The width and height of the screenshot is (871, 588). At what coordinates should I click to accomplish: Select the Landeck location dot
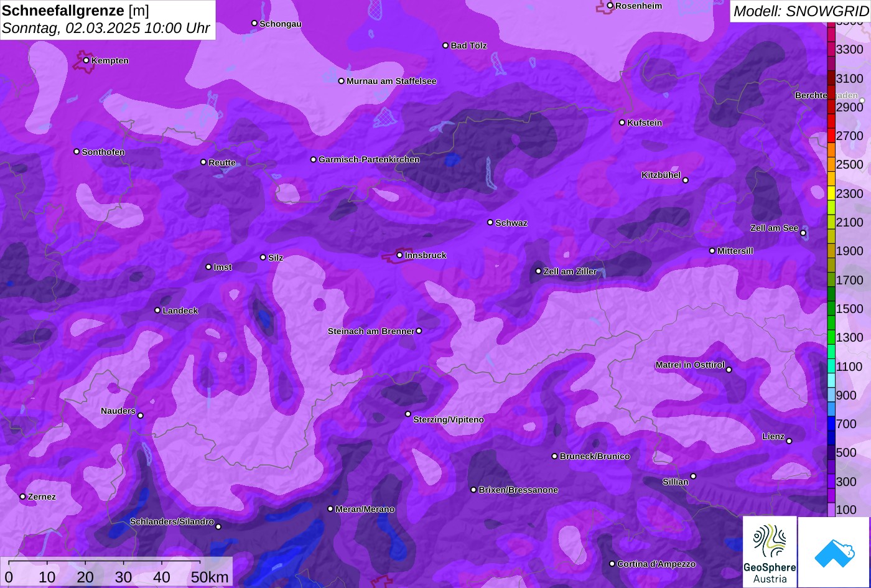click(x=157, y=310)
